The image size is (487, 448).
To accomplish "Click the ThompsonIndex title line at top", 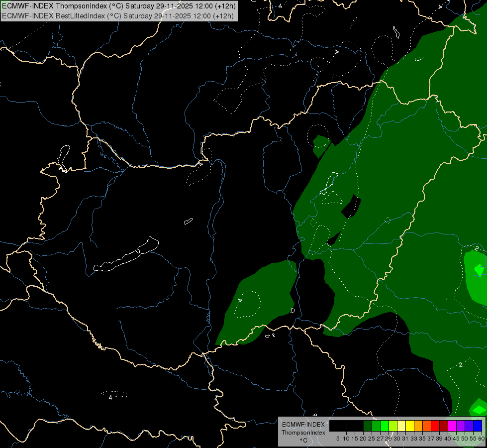I will coord(119,6).
